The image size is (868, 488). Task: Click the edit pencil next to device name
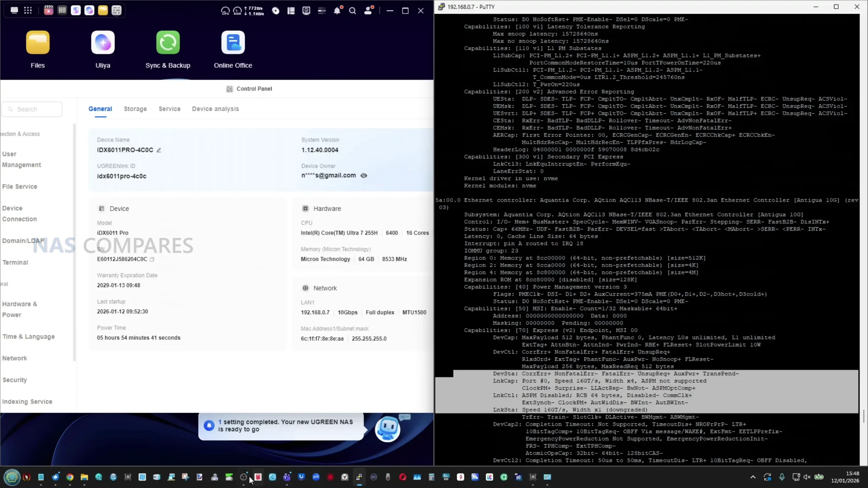(159, 150)
